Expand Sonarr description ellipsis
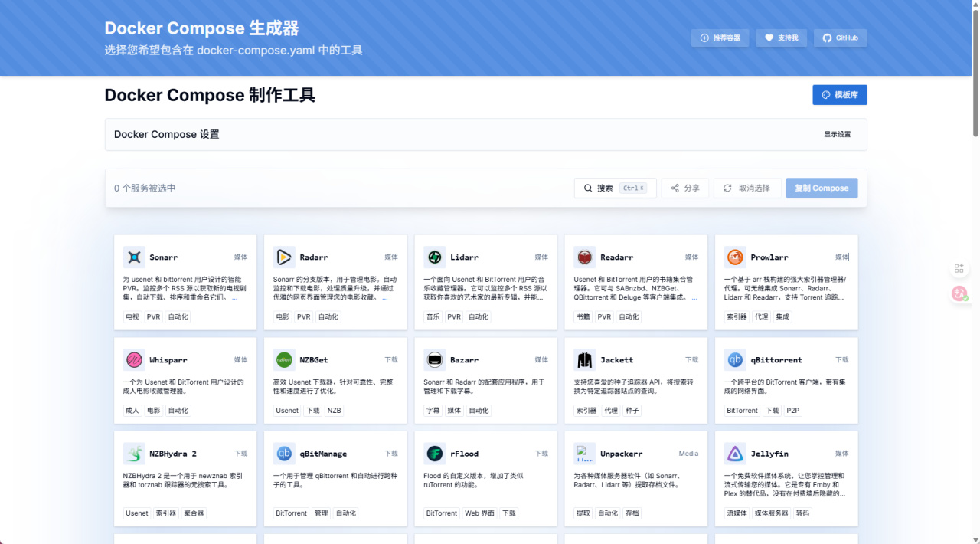This screenshot has height=544, width=980. pyautogui.click(x=234, y=297)
